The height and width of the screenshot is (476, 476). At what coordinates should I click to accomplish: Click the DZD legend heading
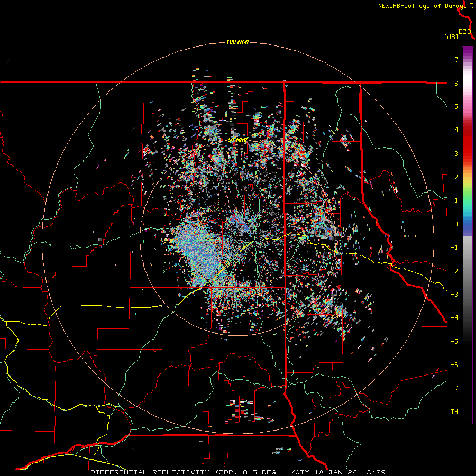[465, 32]
